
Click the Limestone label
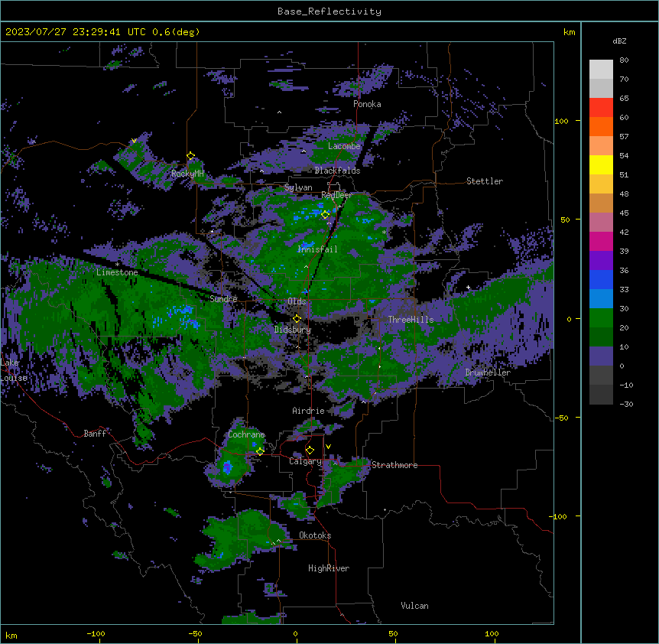[x=117, y=272]
